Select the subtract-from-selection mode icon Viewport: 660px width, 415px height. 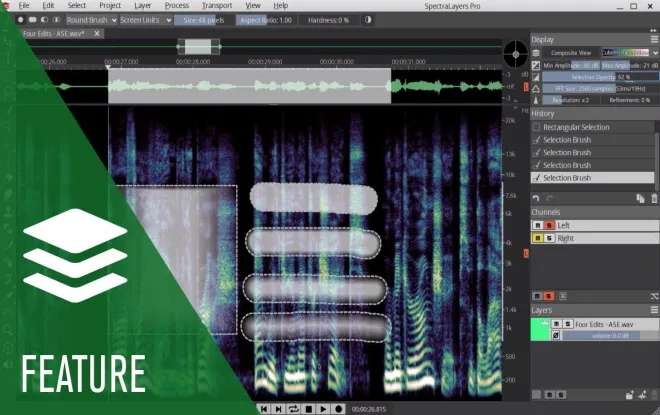tap(44, 20)
